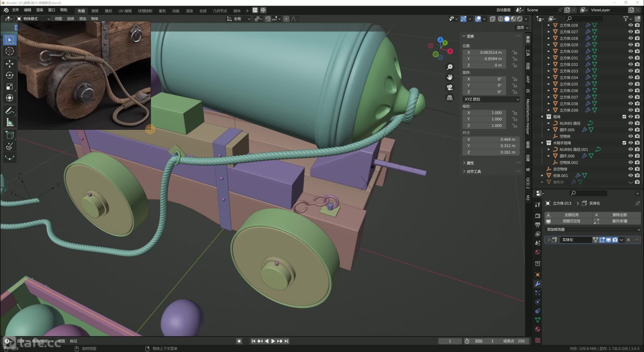Open the 物体模式 mode dropdown
This screenshot has width=644, height=352.
pyautogui.click(x=33, y=19)
